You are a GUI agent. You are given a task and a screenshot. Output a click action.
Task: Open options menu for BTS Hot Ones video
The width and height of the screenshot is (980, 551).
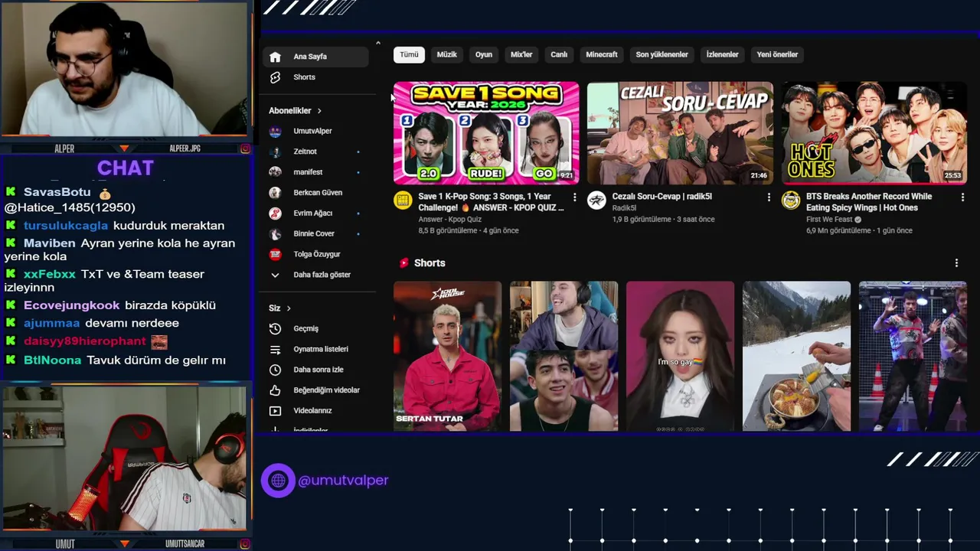tap(962, 197)
